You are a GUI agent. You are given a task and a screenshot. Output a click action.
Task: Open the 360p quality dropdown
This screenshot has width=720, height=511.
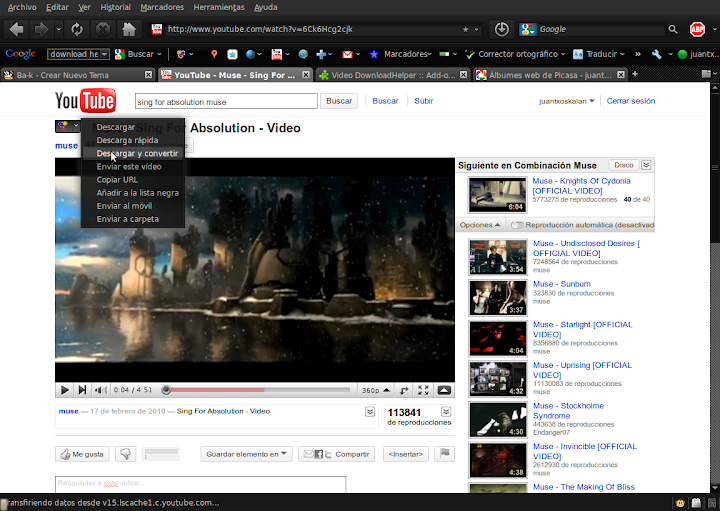coord(376,390)
